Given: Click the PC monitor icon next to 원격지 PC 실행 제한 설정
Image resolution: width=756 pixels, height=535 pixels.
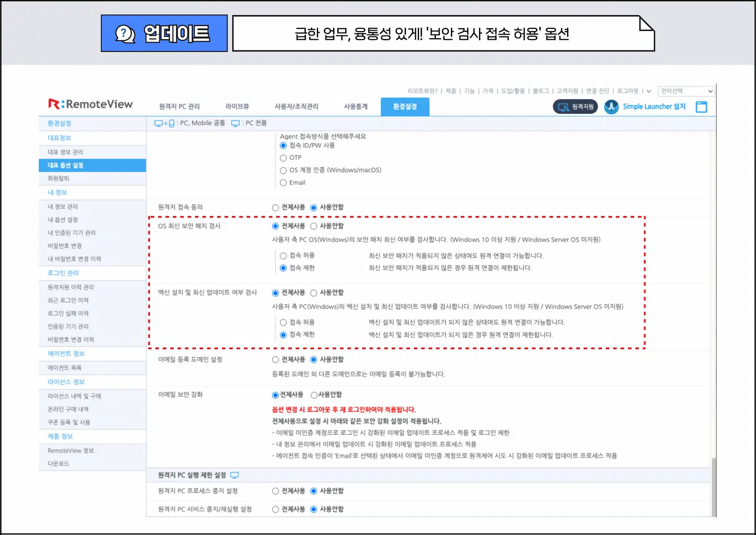Looking at the screenshot, I should pos(235,475).
